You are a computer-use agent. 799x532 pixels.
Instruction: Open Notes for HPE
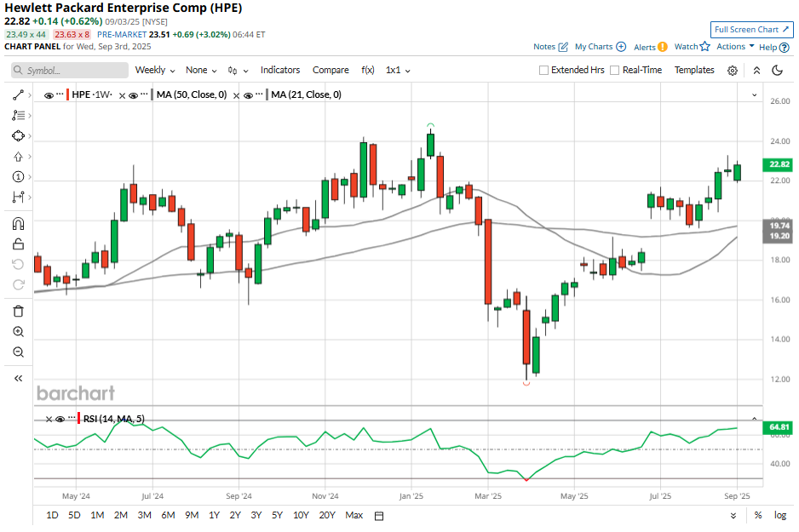tap(550, 47)
